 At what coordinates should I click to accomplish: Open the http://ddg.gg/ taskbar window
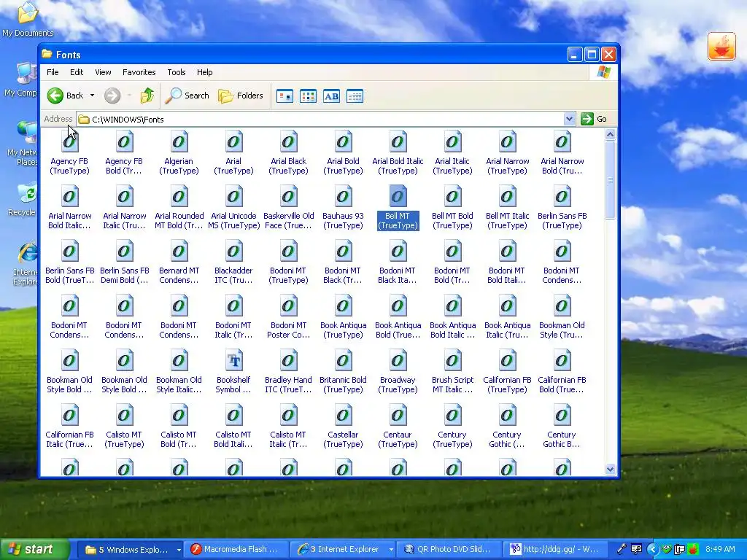pos(555,550)
